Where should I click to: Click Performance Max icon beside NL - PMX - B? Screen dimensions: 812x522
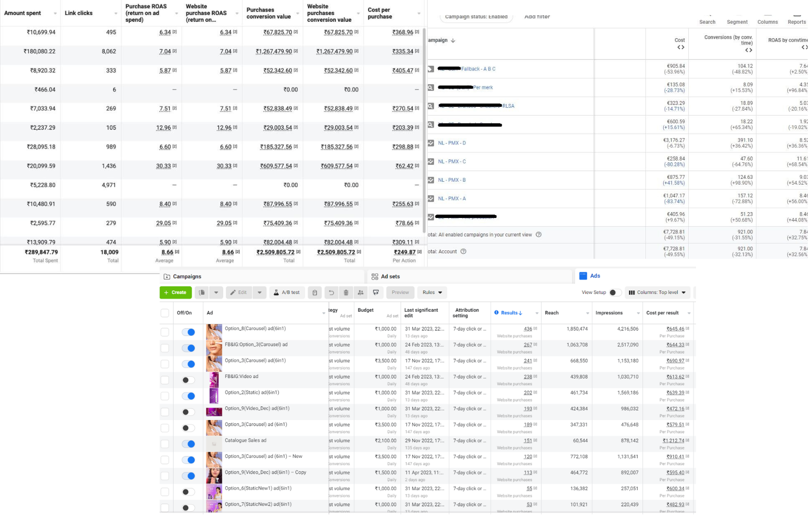(x=431, y=180)
